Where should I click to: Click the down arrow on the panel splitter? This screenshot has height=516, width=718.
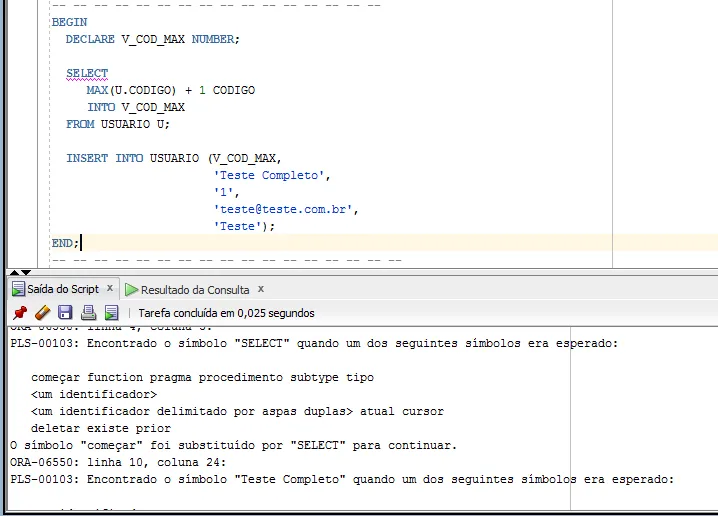[x=26, y=271]
